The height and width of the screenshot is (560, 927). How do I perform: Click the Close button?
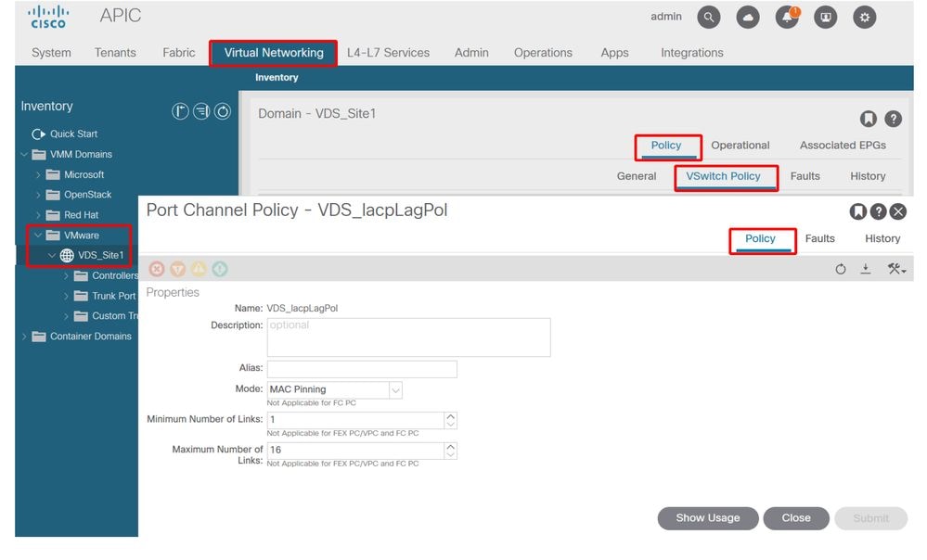796,518
